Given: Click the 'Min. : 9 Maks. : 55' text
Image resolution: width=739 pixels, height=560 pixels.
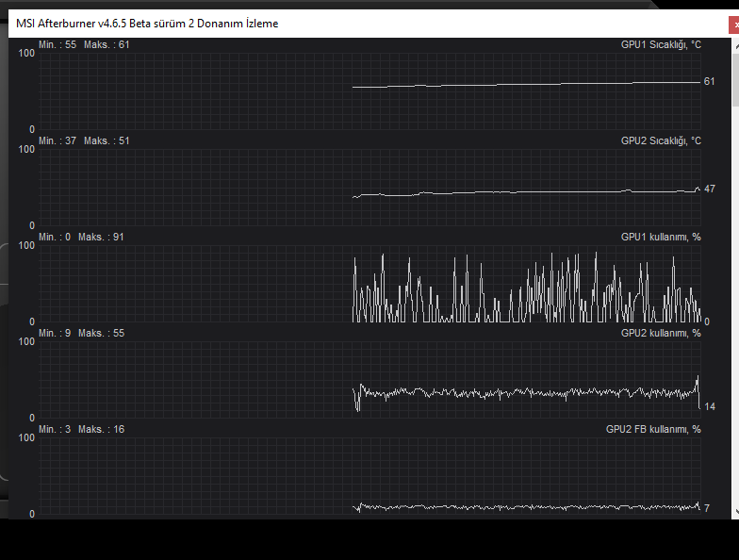Looking at the screenshot, I should (x=81, y=334).
